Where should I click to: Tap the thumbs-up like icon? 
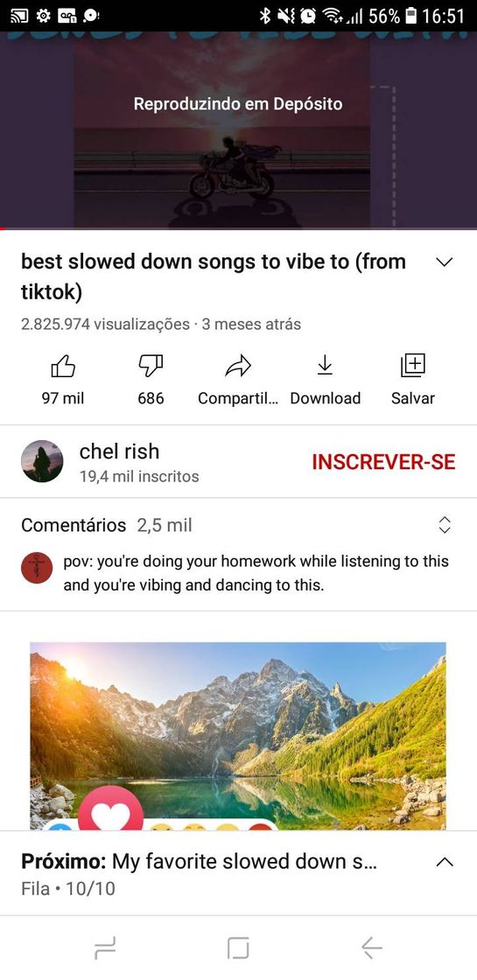pyautogui.click(x=62, y=367)
